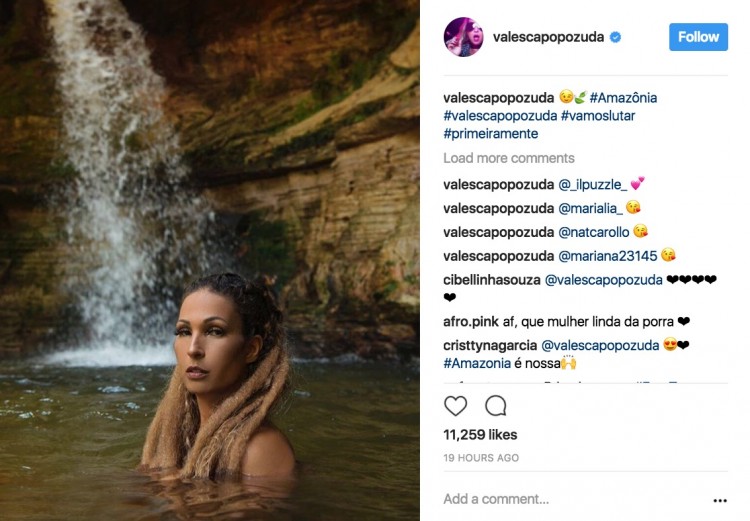Open the @mariana23145 mention
Image resolution: width=750 pixels, height=521 pixels.
coord(607,256)
